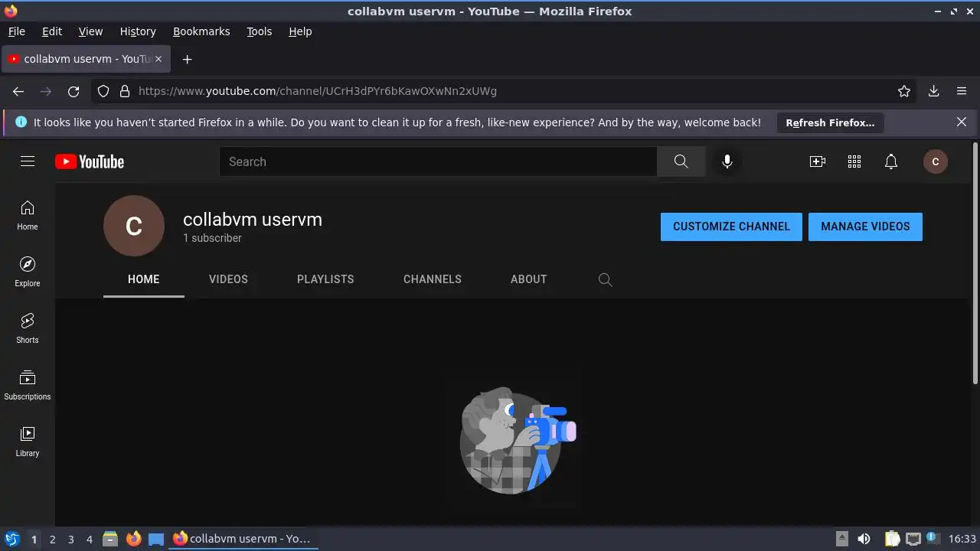Image resolution: width=980 pixels, height=551 pixels.
Task: Open Explore in the sidebar
Action: click(x=28, y=272)
